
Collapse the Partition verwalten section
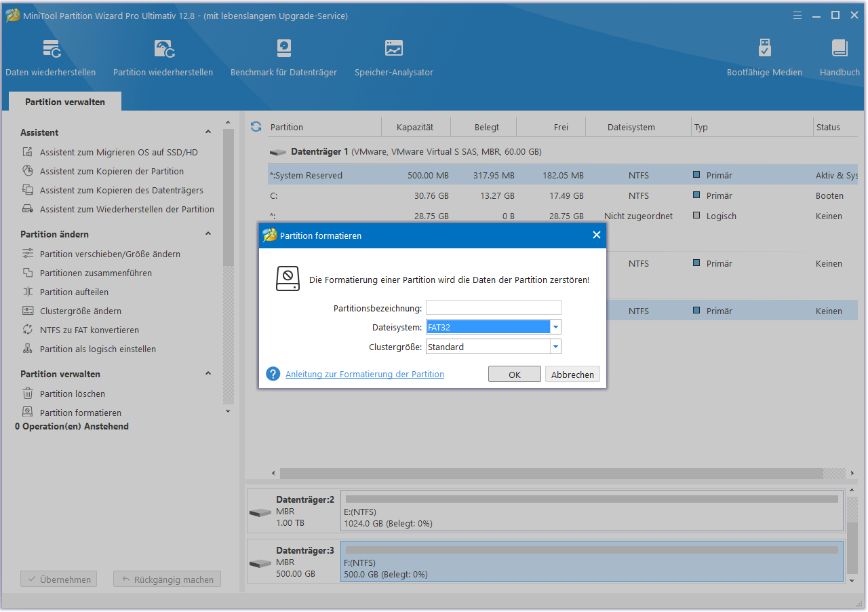tap(208, 374)
